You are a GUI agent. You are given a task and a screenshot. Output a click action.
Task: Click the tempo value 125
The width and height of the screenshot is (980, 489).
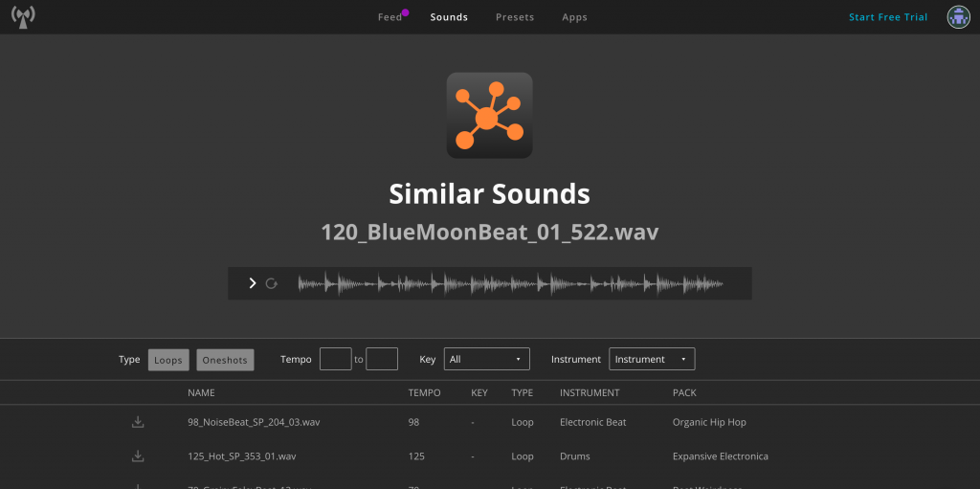pyautogui.click(x=416, y=456)
